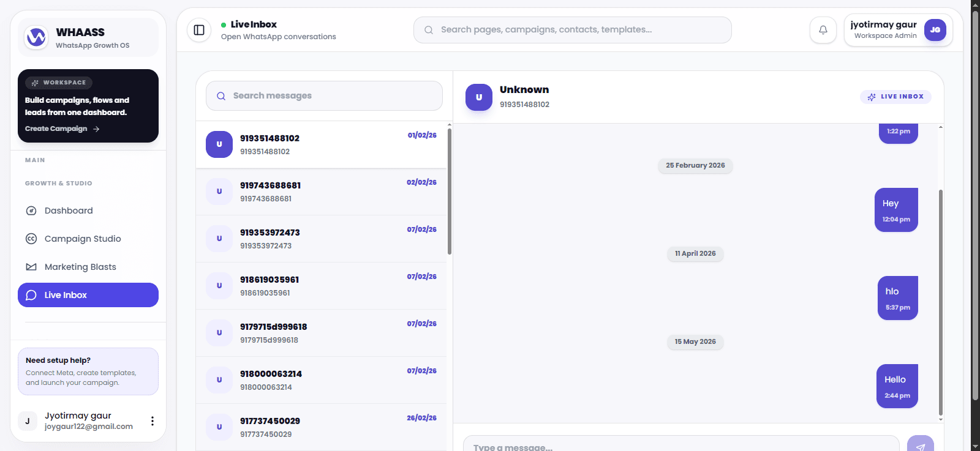The image size is (980, 451).
Task: Click the magnifier icon in top search bar
Action: [x=429, y=30]
